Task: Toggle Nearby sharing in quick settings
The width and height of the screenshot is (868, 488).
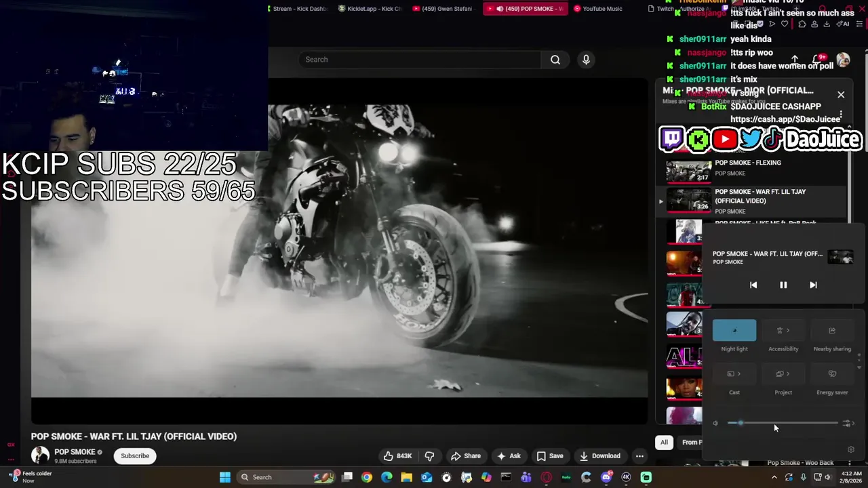Action: (x=832, y=331)
